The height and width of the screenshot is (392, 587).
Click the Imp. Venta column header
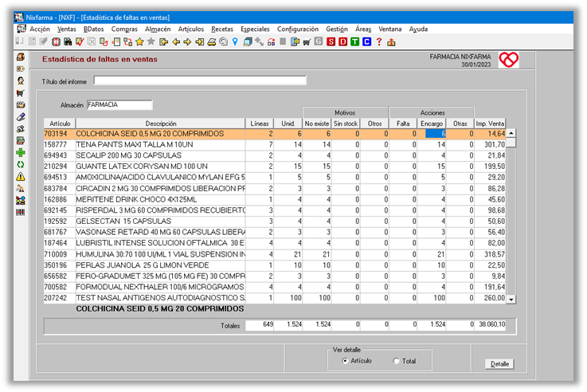click(x=490, y=123)
